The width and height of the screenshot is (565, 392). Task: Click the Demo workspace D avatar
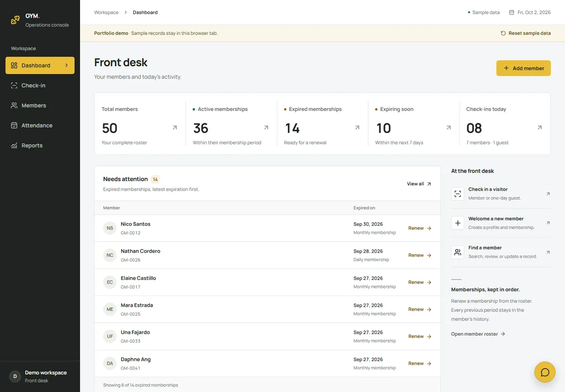pyautogui.click(x=15, y=376)
